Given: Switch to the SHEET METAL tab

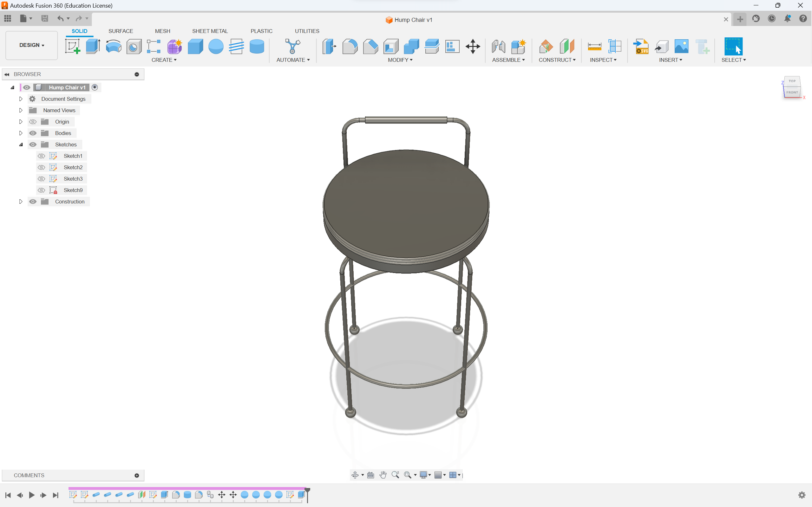Looking at the screenshot, I should [x=210, y=31].
